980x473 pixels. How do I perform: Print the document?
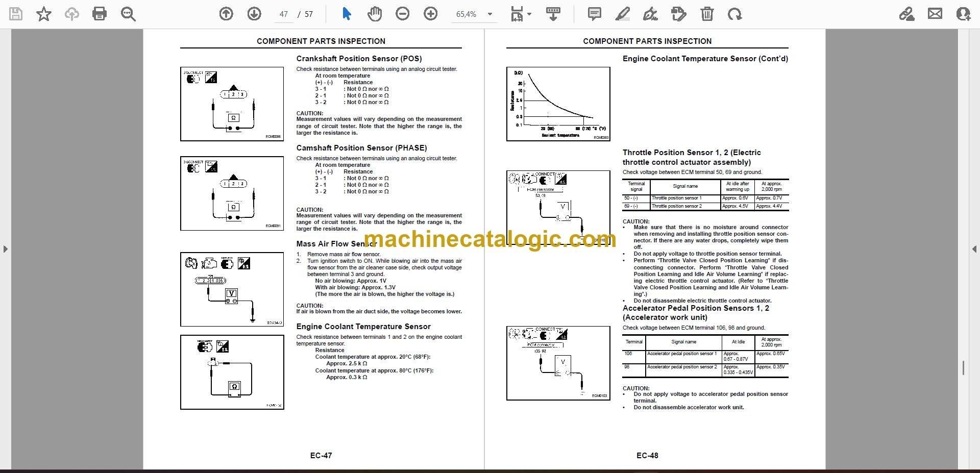pyautogui.click(x=100, y=14)
